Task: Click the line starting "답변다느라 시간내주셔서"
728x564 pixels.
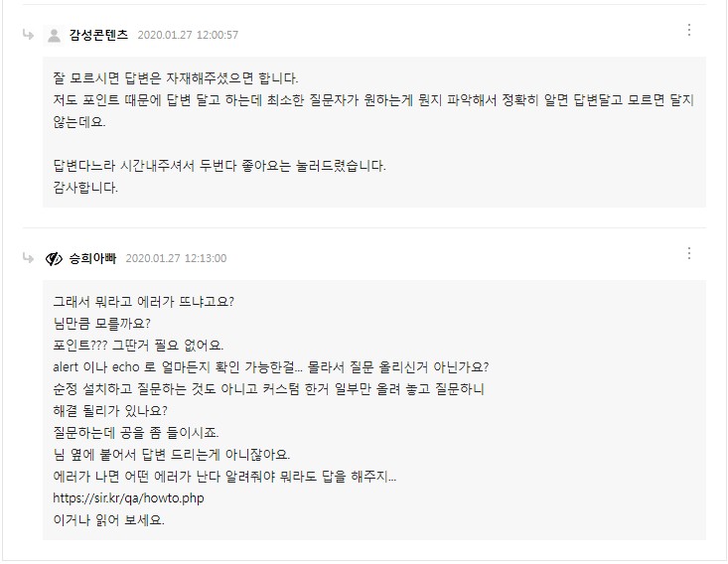Action: click(x=218, y=165)
